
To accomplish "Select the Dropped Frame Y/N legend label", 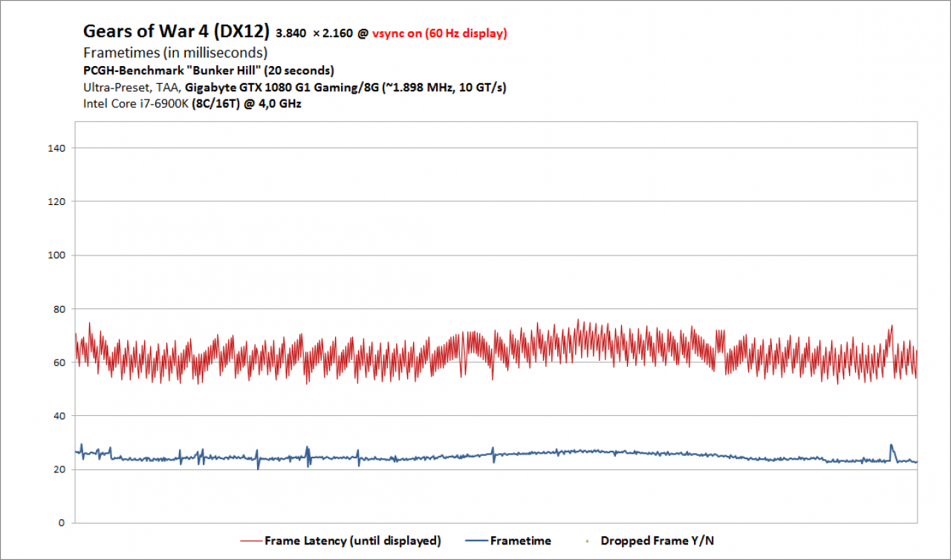I will click(658, 541).
